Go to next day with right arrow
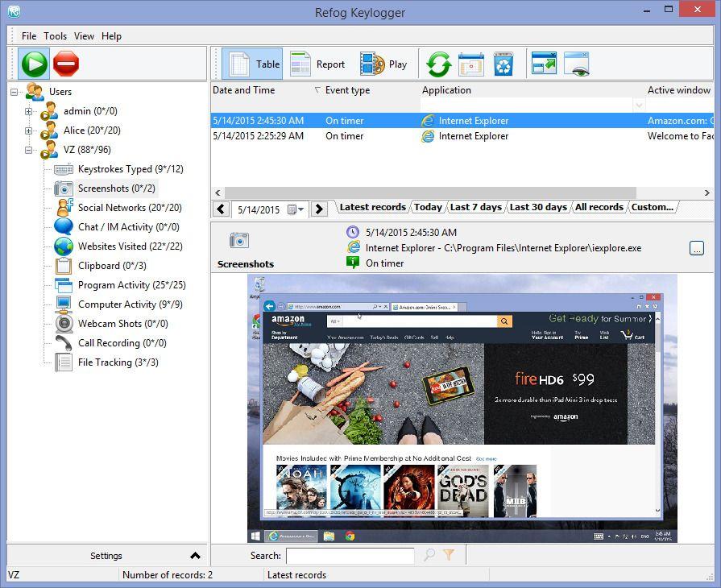 point(319,209)
